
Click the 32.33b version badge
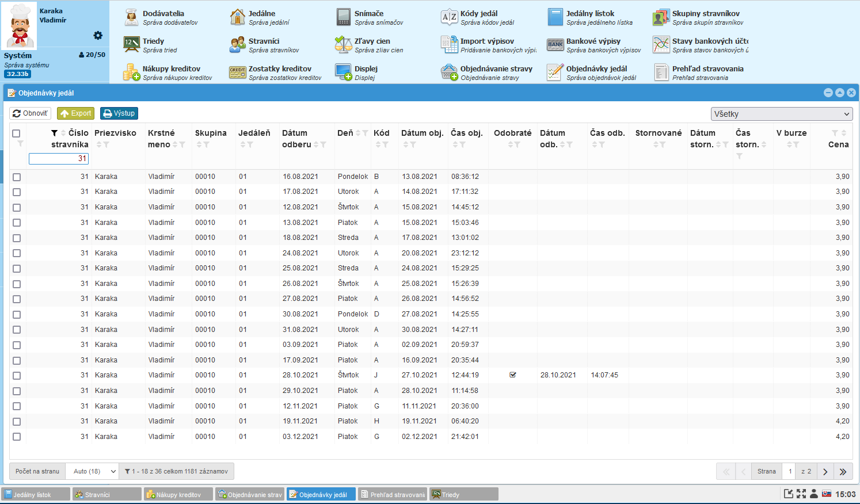[x=18, y=74]
